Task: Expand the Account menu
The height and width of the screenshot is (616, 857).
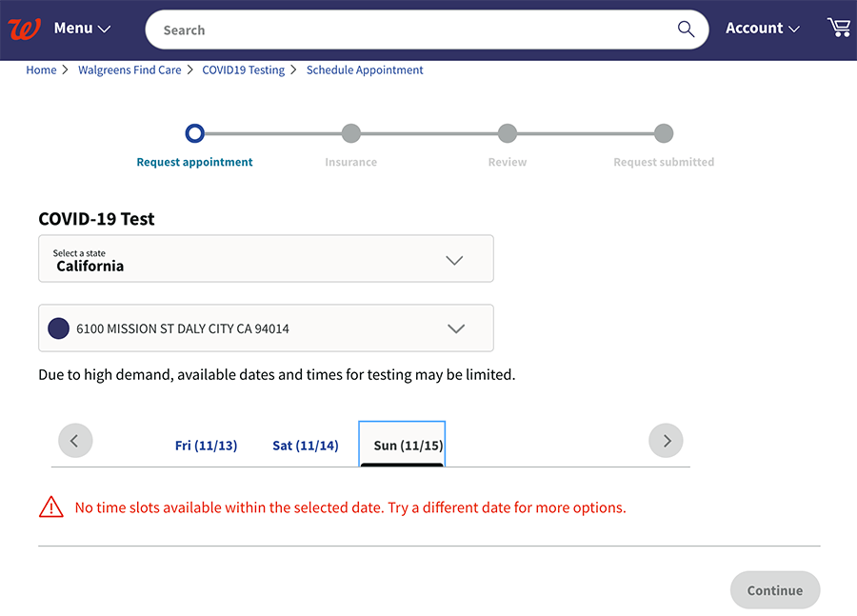Action: [x=762, y=29]
